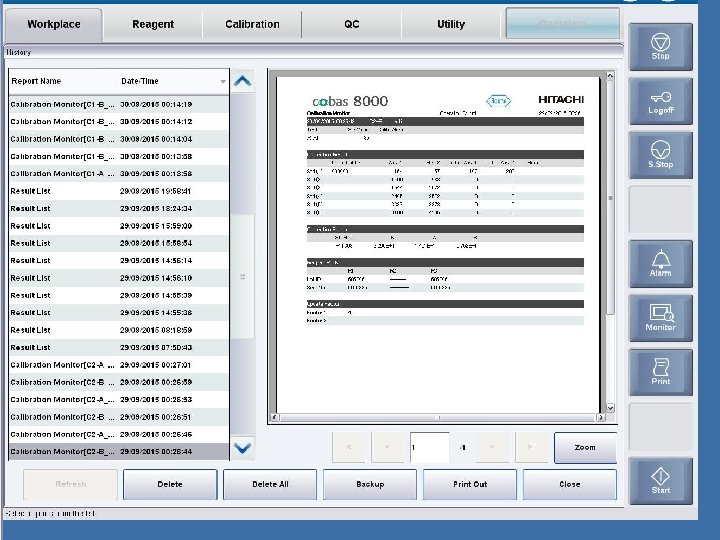720x540 pixels.
Task: Select Result List report at 08:18:59
Action: coord(118,330)
